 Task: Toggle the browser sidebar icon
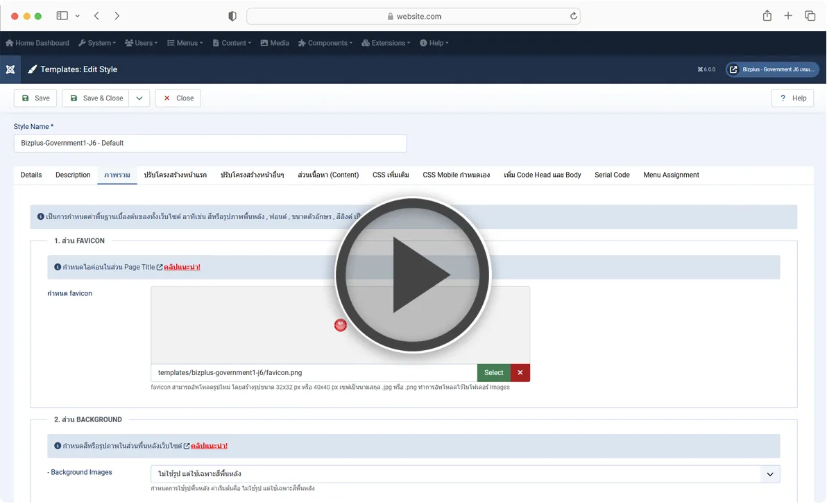click(x=62, y=16)
